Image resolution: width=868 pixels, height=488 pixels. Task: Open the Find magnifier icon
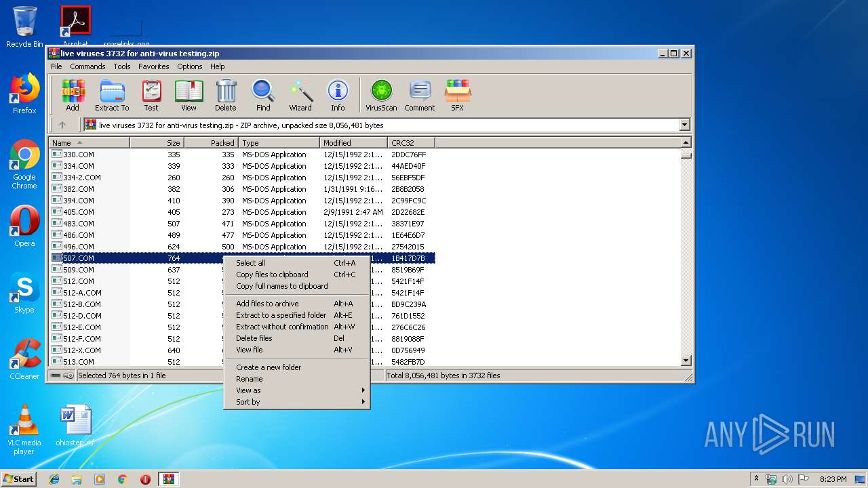(x=263, y=95)
